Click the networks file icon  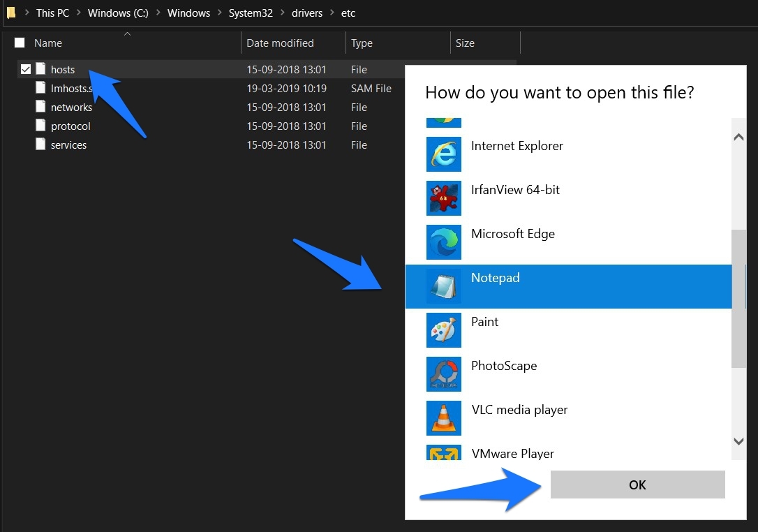(x=40, y=107)
